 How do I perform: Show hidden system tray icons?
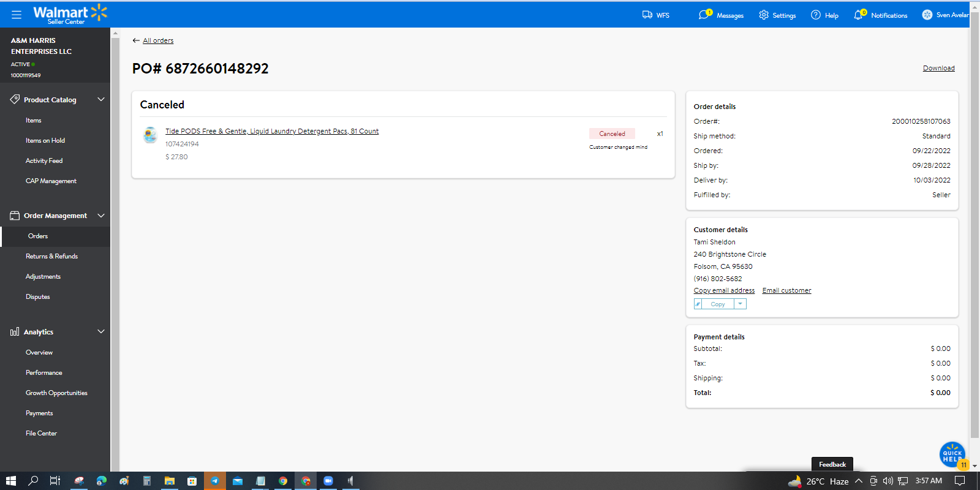pos(859,481)
